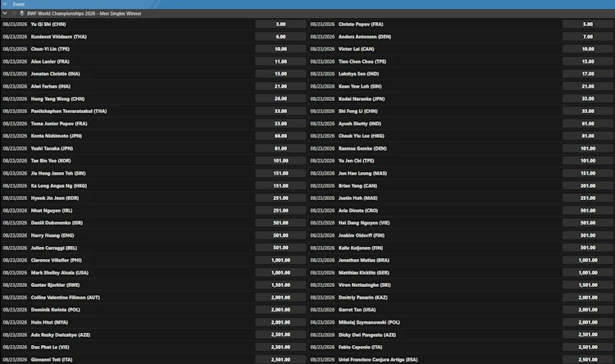
Task: Click Alex Lanier odds 11.00
Action: click(280, 61)
